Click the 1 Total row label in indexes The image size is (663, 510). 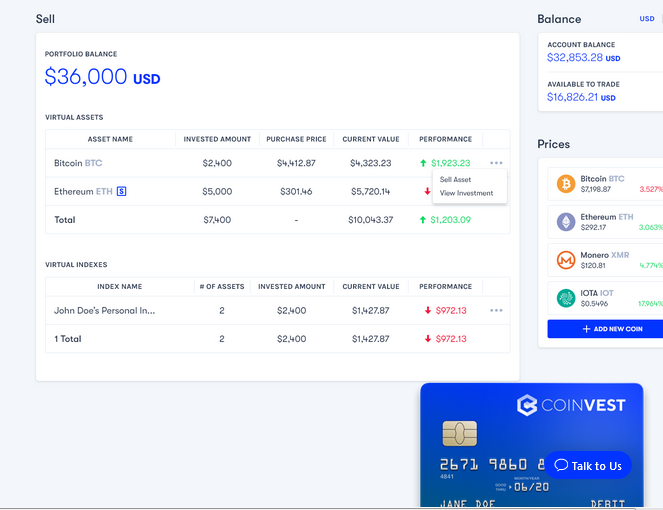pyautogui.click(x=68, y=339)
